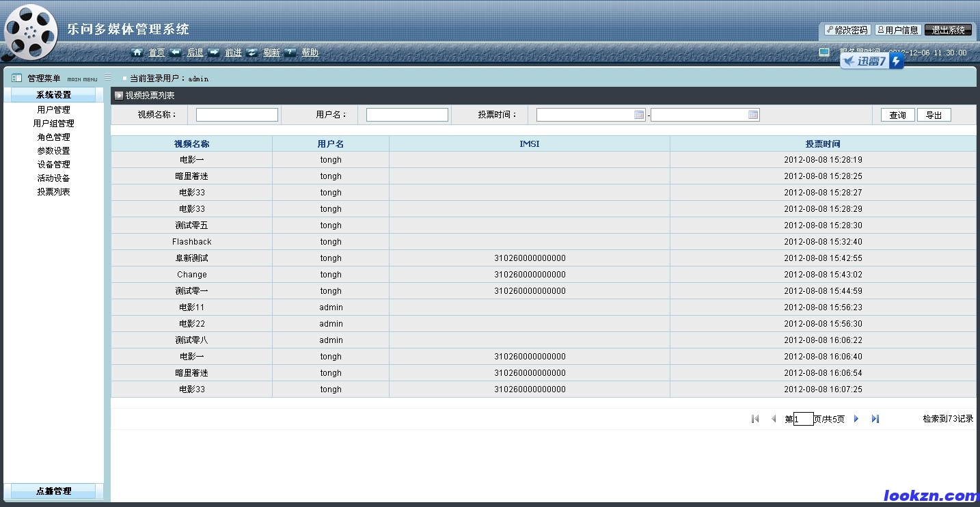
Task: Jump to the last page arrow
Action: pyautogui.click(x=875, y=419)
